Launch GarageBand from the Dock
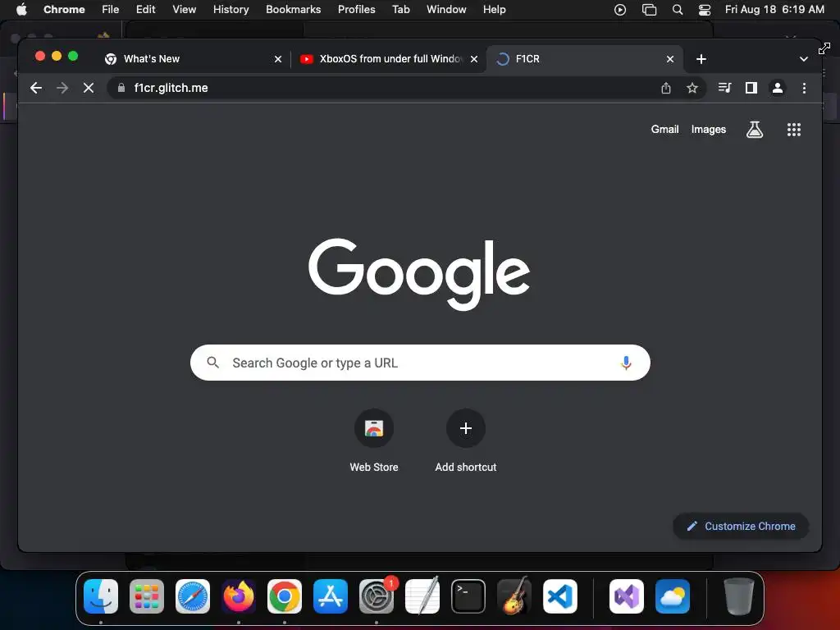The height and width of the screenshot is (630, 840). point(514,596)
